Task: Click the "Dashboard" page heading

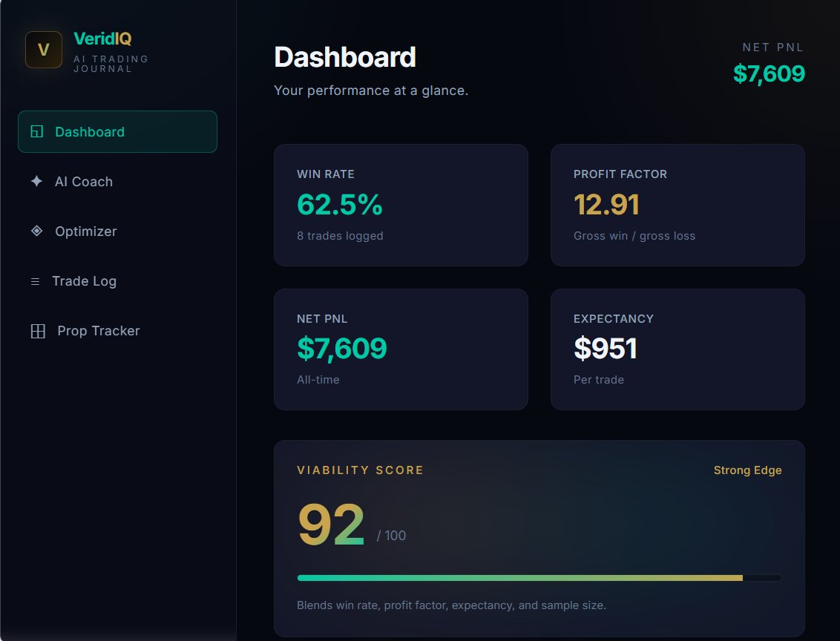Action: [x=345, y=57]
